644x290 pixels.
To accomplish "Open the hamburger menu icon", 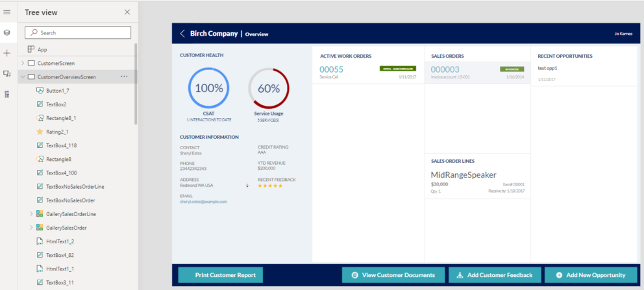I will [x=7, y=12].
